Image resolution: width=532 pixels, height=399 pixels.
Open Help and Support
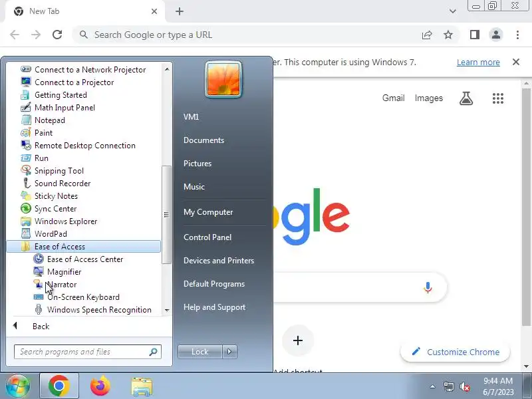(214, 307)
